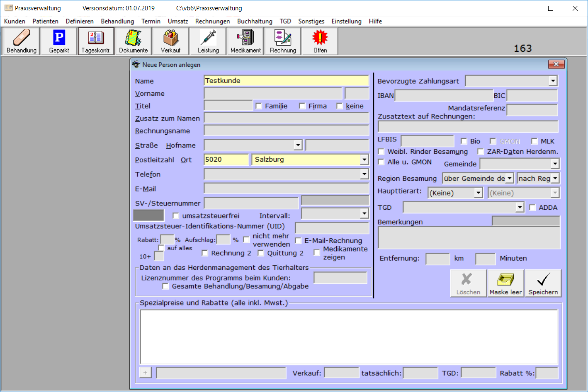Click the Praxisverwaltung app icon in title bar
This screenshot has width=588, height=392.
click(8, 8)
